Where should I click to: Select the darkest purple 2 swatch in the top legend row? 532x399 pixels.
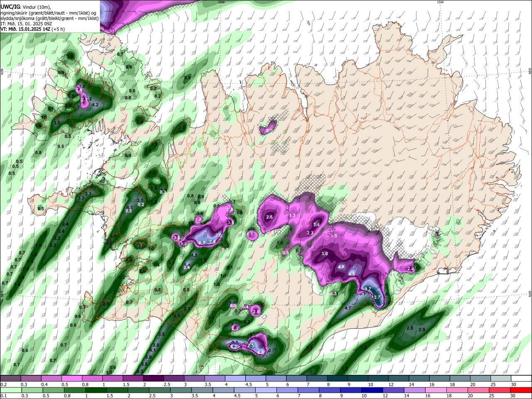point(153,378)
